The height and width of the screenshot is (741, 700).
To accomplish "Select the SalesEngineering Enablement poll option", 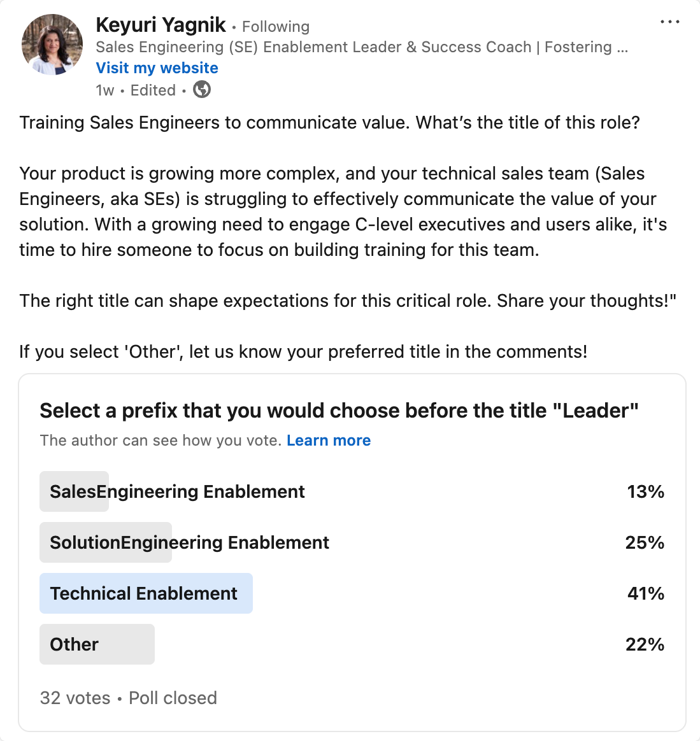I will [x=352, y=491].
